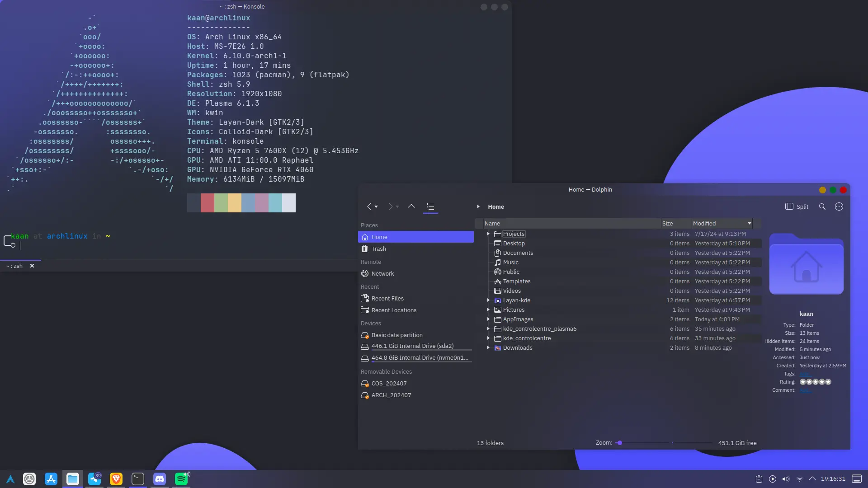This screenshot has height=488, width=868.
Task: Show hidden system tray icons
Action: (x=812, y=479)
